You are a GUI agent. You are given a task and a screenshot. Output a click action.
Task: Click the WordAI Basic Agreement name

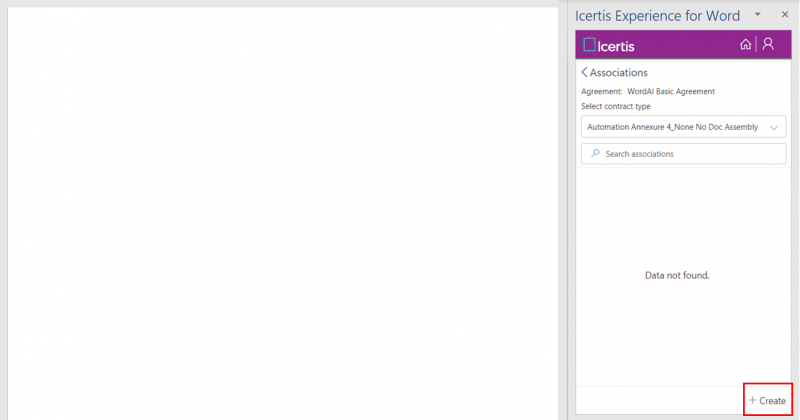tap(671, 91)
